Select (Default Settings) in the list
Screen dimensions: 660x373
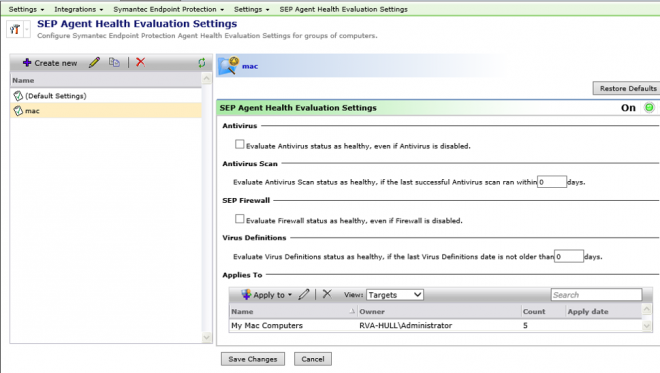point(106,96)
